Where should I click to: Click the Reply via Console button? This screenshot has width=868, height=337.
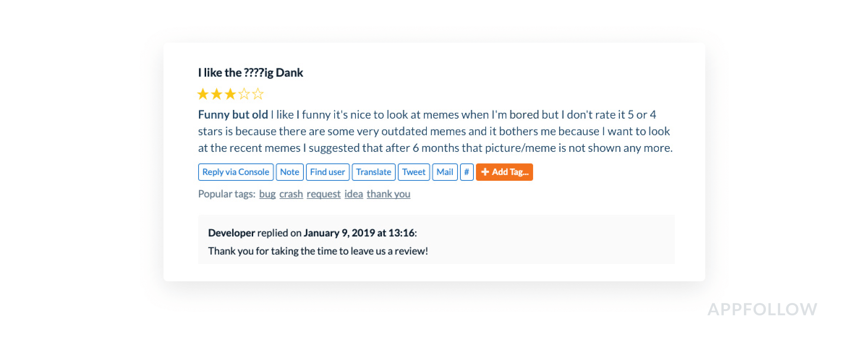236,172
